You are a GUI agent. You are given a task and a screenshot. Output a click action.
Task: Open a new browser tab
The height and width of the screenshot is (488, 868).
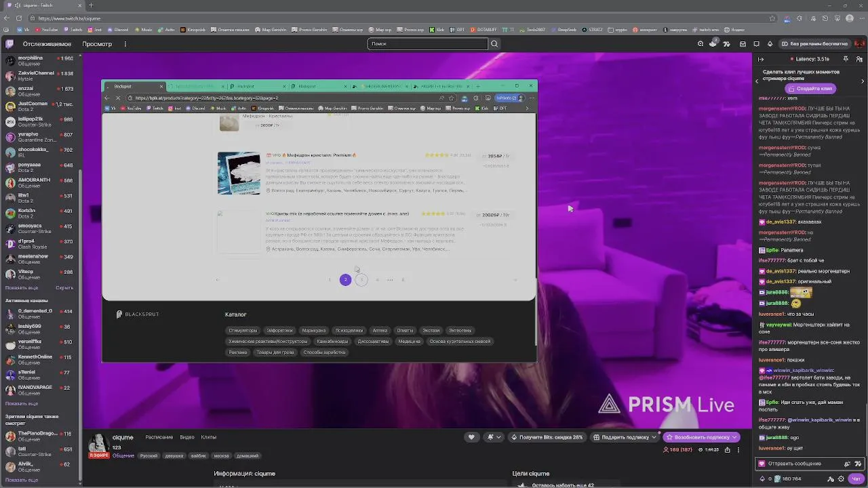coord(91,5)
